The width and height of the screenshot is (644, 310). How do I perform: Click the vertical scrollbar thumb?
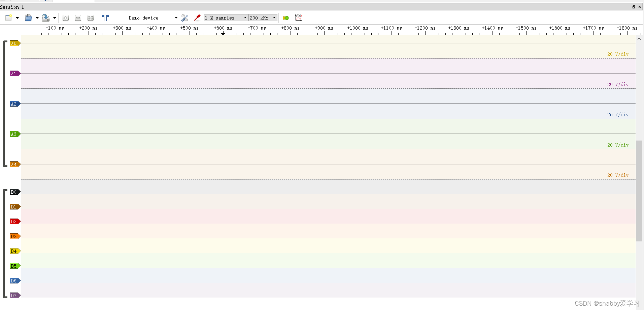click(x=639, y=191)
